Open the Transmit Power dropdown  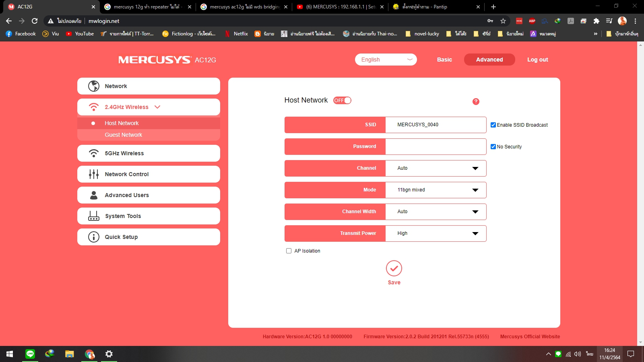pyautogui.click(x=436, y=233)
